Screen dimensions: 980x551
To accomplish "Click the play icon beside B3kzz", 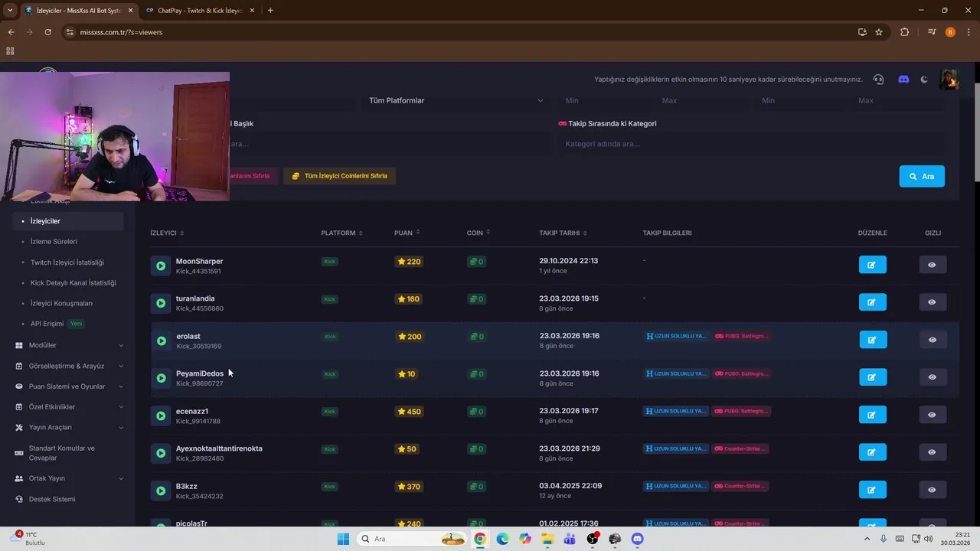I will [161, 491].
